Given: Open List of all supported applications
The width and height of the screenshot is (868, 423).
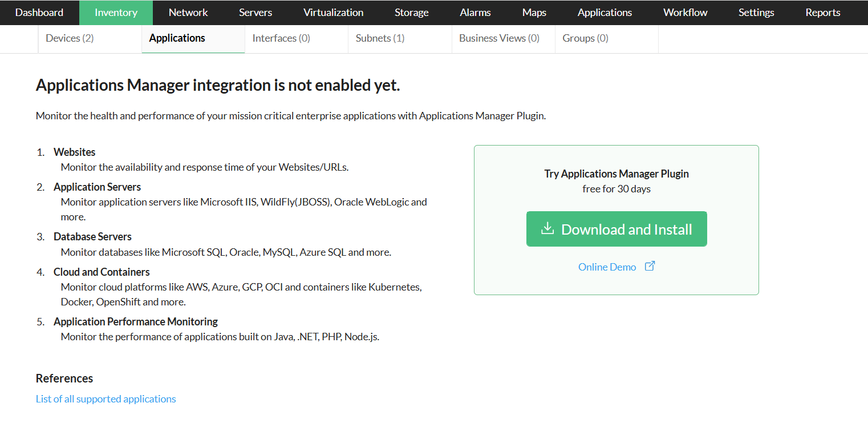Looking at the screenshot, I should (x=106, y=399).
